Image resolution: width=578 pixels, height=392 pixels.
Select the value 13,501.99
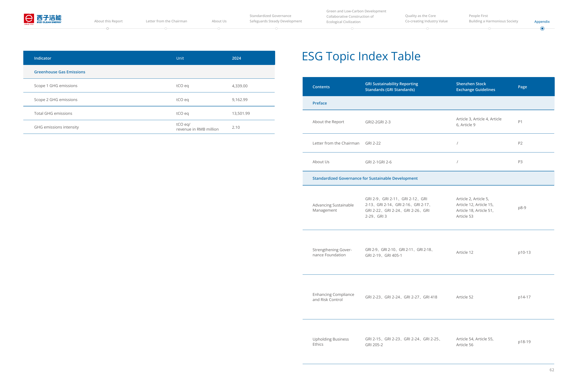pyautogui.click(x=241, y=113)
